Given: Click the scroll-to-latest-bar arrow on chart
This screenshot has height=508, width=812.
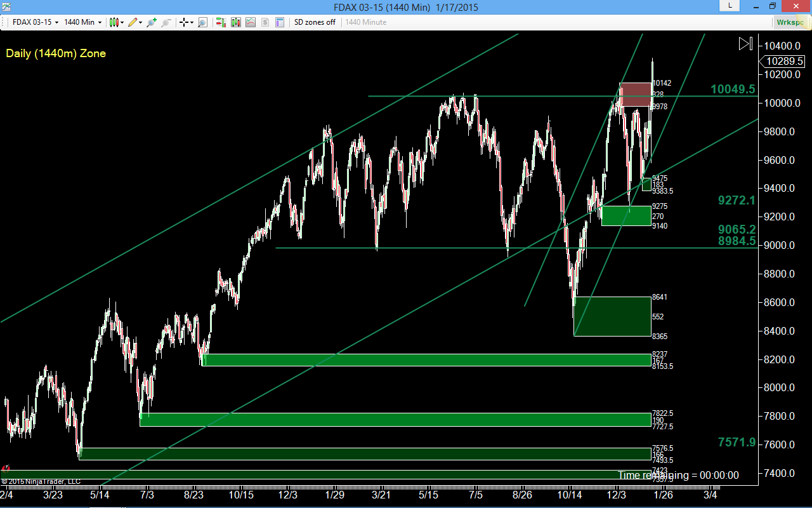Looking at the screenshot, I should [745, 43].
